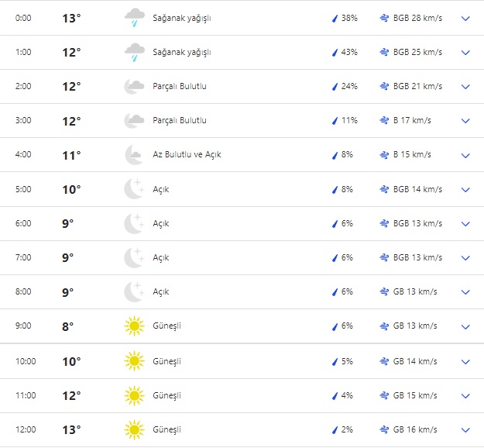Click the 8° temperature at 9:00
The width and height of the screenshot is (484, 448).
[68, 326]
